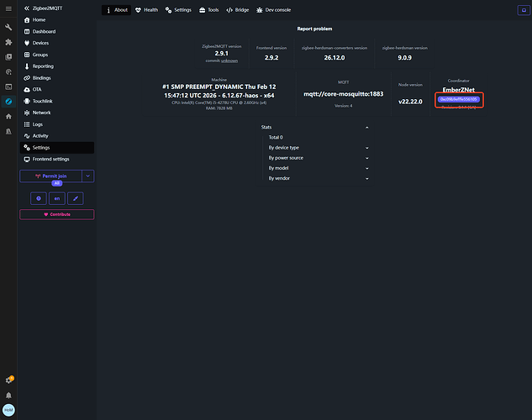Switch to the Bridge tab
Viewport: 532px width, 420px height.
[238, 10]
